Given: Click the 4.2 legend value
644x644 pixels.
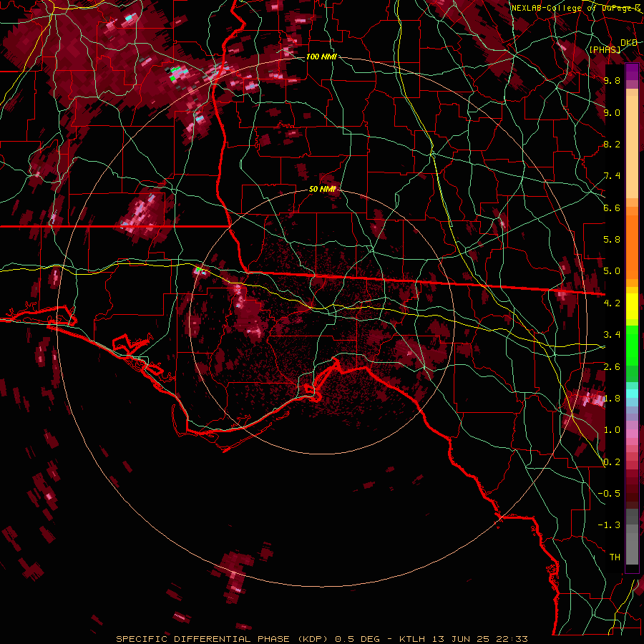Looking at the screenshot, I should click(612, 303).
